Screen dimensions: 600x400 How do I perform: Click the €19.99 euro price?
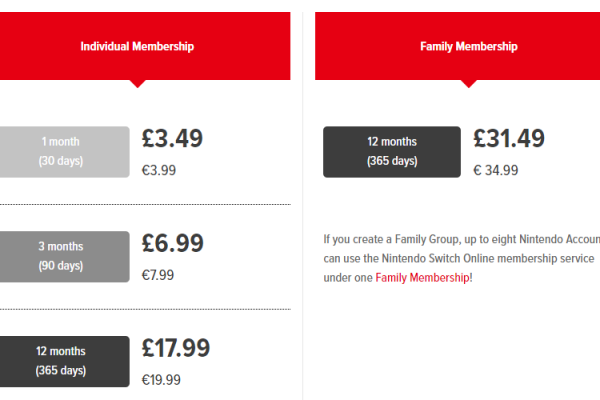click(x=161, y=380)
